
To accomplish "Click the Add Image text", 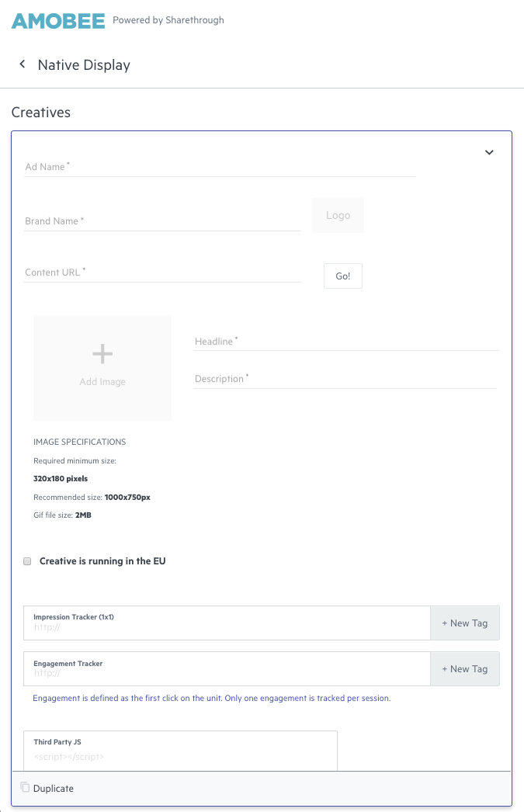I will point(102,382).
